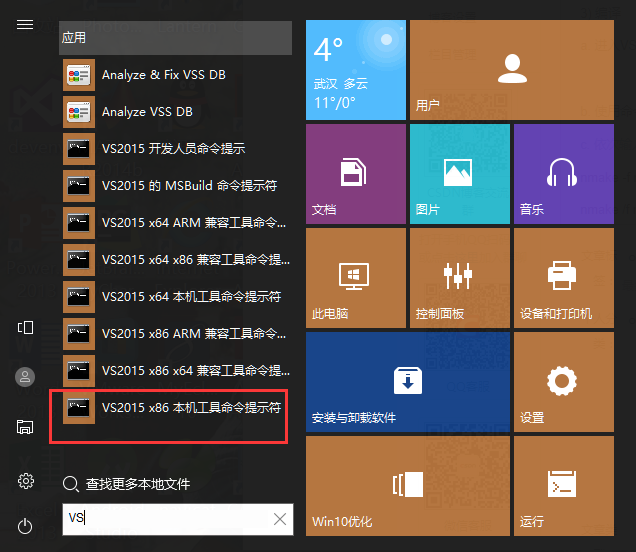Open the weather tile for 武汉
636x552 pixels.
356,70
